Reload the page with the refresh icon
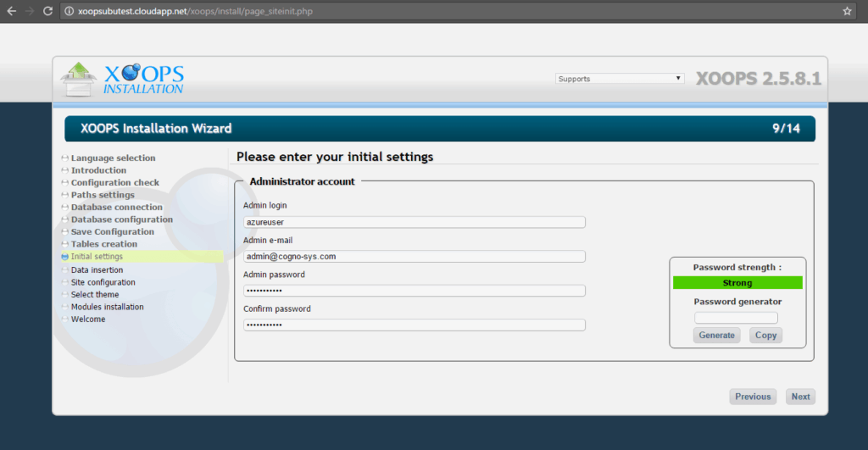This screenshot has height=450, width=868. (x=48, y=11)
